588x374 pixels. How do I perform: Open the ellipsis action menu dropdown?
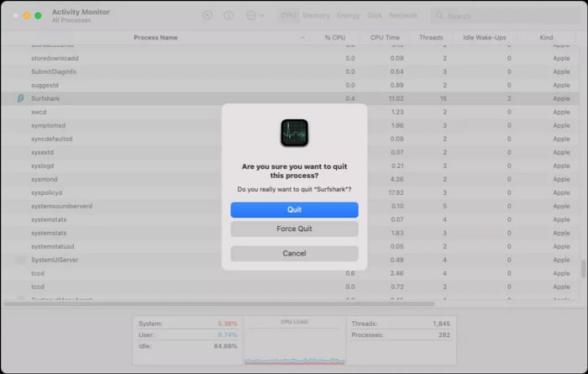(x=255, y=15)
